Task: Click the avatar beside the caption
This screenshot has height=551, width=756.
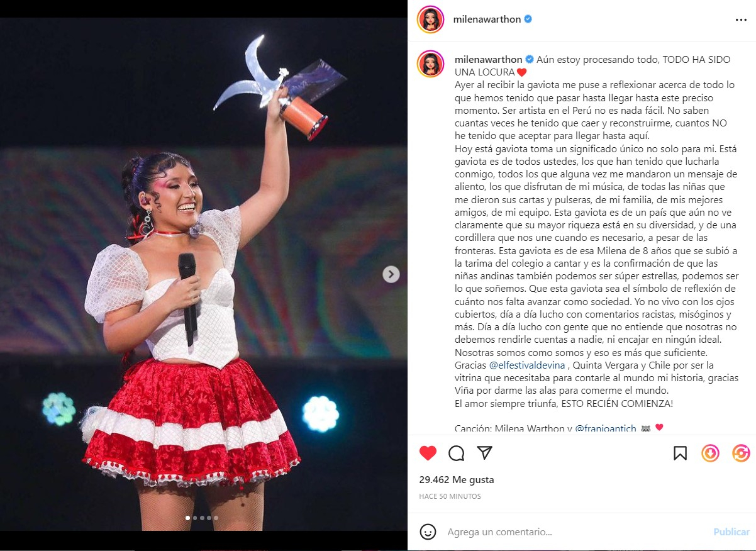Action: click(431, 64)
